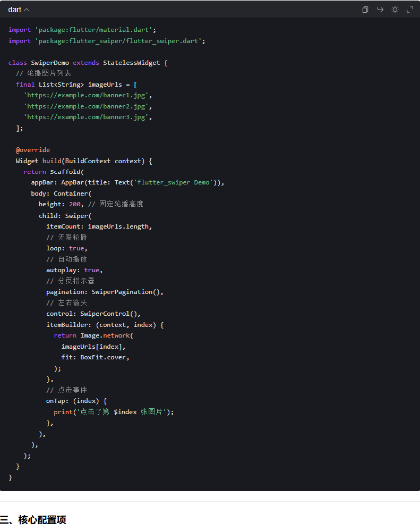Click the material.dart import line

pyautogui.click(x=82, y=30)
